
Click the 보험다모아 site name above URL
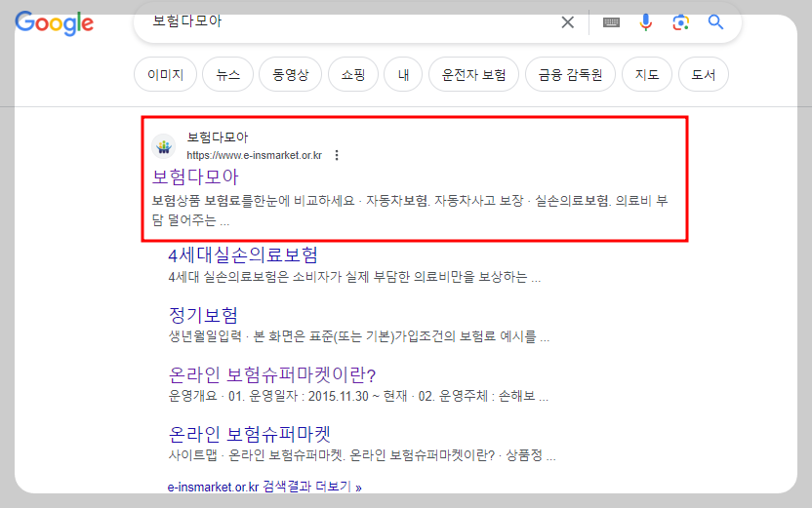point(218,137)
